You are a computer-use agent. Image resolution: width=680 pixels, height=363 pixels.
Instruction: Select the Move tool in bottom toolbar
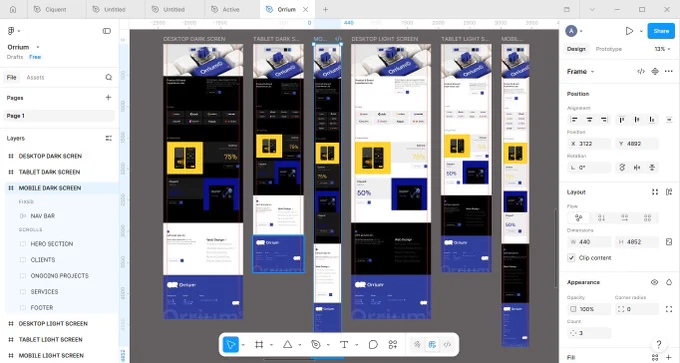click(231, 345)
